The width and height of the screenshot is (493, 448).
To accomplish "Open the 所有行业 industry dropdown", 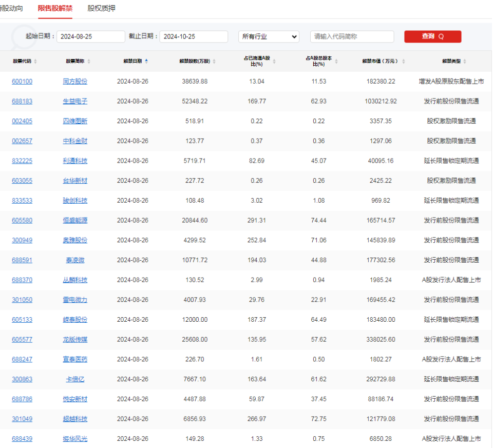I will 268,36.
